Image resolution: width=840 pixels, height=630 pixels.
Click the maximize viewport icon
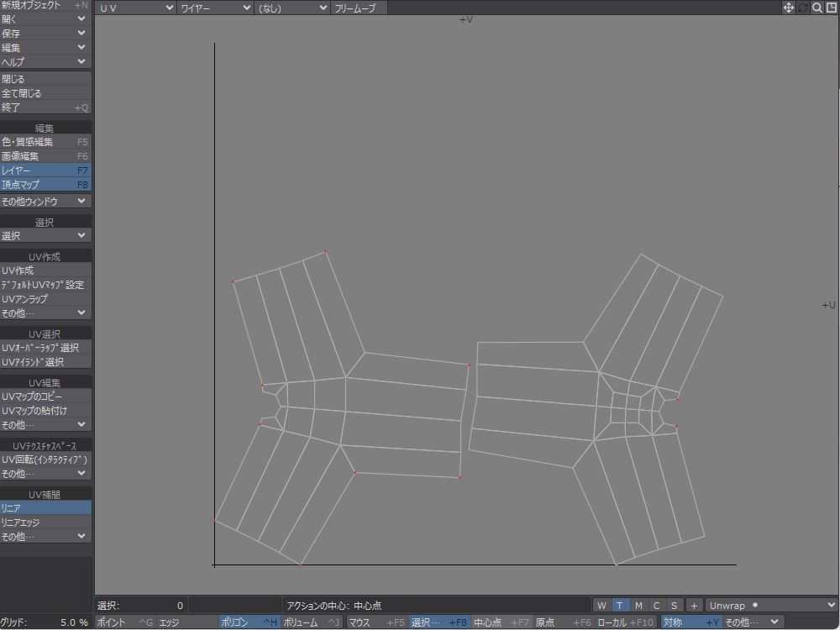click(831, 8)
